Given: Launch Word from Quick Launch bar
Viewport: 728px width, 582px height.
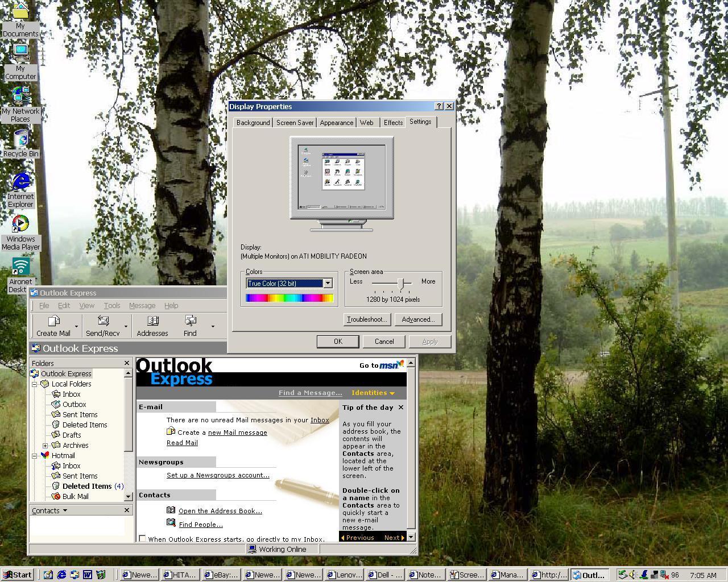Looking at the screenshot, I should coord(88,575).
